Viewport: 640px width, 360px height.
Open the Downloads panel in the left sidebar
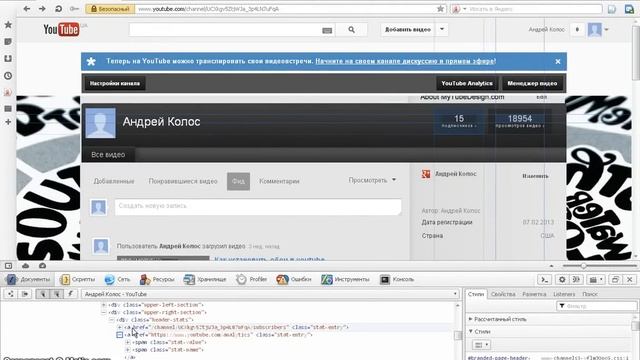click(8, 58)
